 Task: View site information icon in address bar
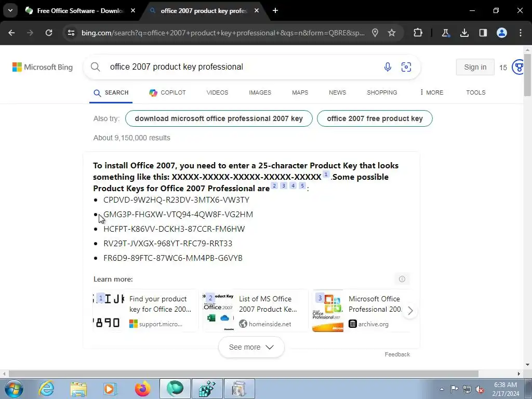pos(71,33)
